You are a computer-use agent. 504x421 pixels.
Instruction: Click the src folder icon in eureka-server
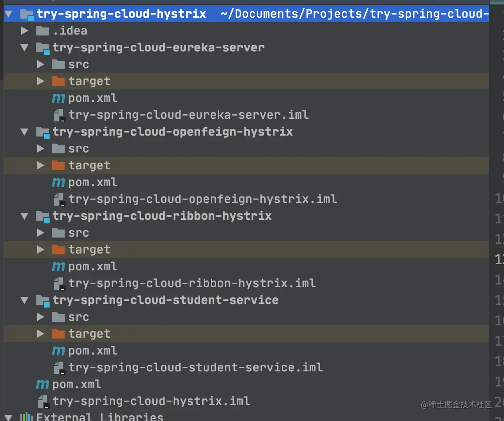pyautogui.click(x=58, y=64)
